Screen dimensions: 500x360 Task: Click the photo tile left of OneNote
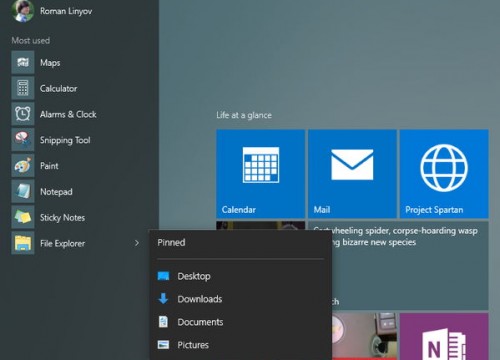(x=364, y=336)
